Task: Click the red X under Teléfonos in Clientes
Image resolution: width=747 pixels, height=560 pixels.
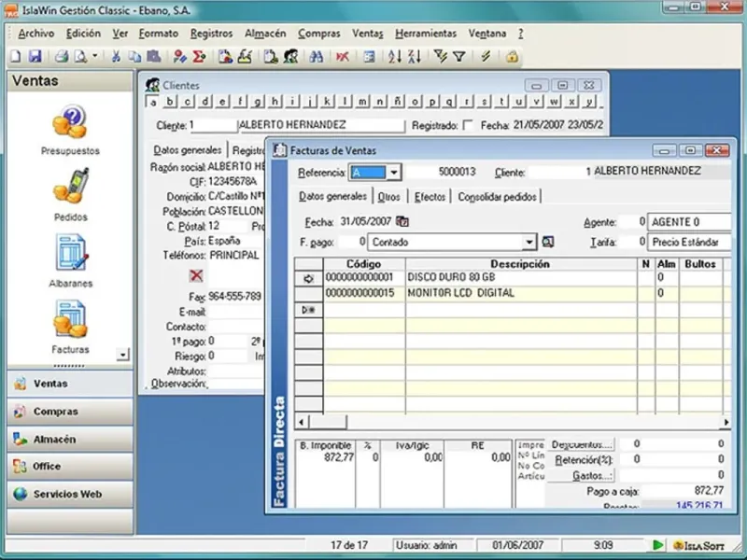Action: tap(196, 275)
